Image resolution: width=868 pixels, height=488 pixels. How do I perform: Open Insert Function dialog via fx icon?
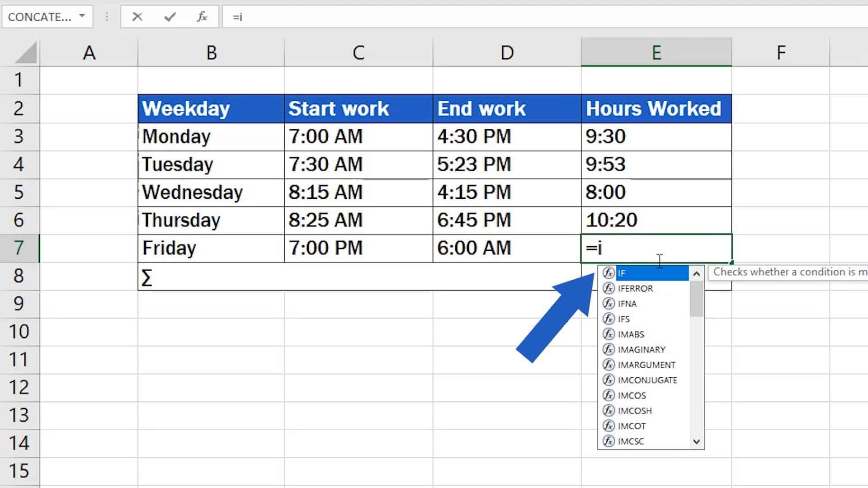pos(202,17)
